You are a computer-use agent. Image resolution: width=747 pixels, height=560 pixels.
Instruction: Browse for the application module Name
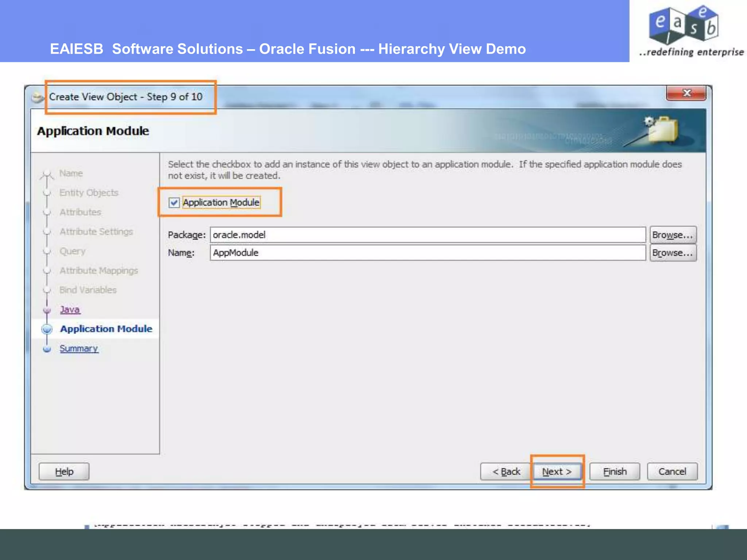[673, 253]
